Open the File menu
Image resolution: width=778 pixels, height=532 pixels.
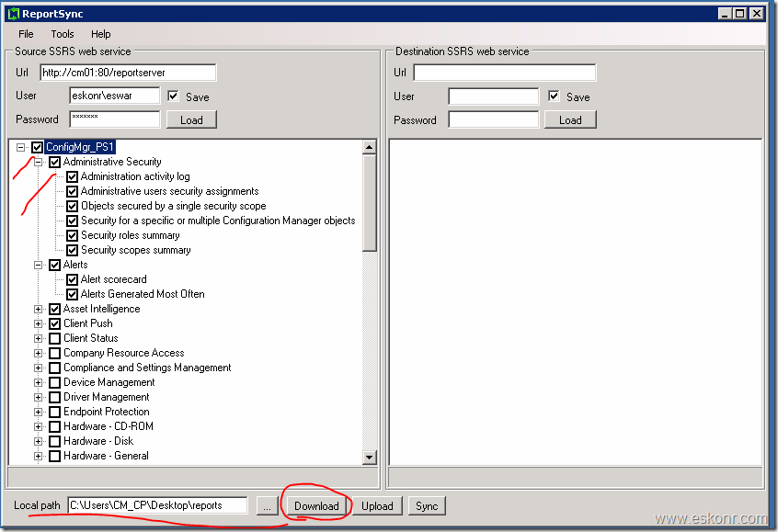coord(25,34)
